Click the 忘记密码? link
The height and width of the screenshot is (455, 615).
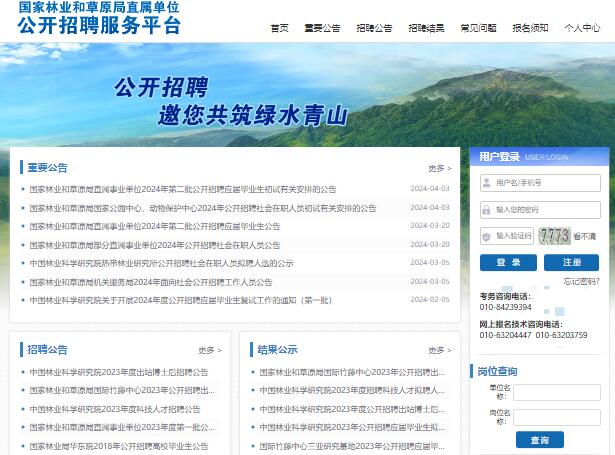tap(582, 281)
